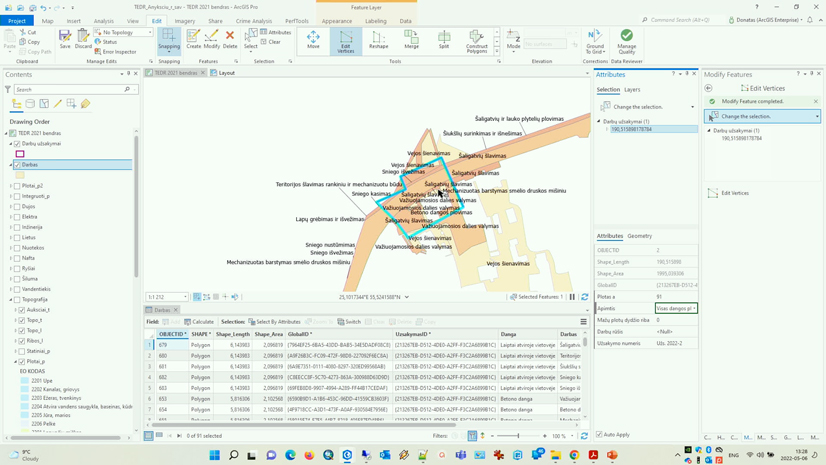Open Google Chrome from the taskbar

[574, 455]
